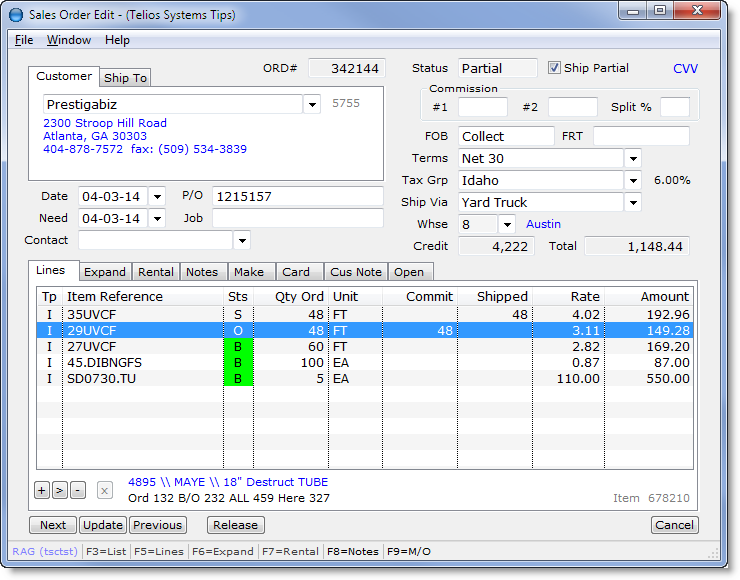
Task: Open the Whse warehouse dropdown
Action: click(507, 225)
